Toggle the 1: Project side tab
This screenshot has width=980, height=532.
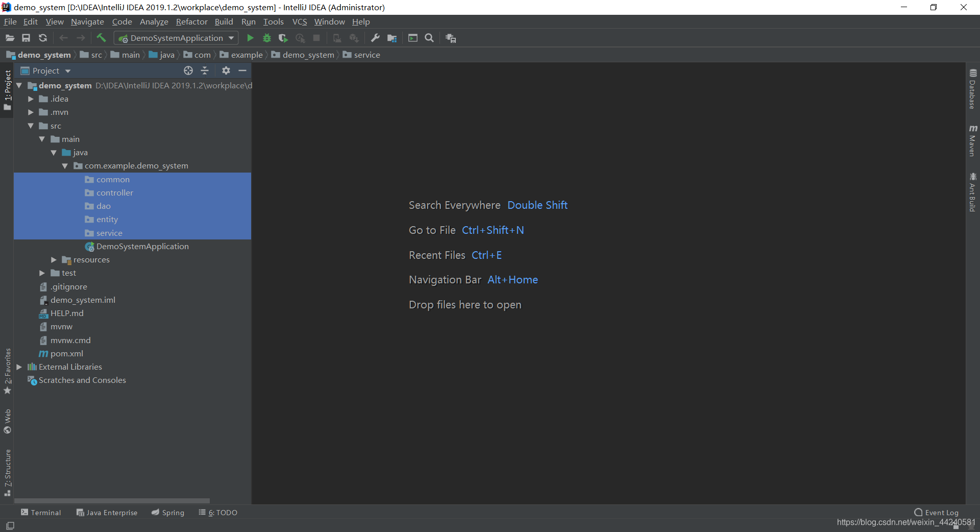8,90
